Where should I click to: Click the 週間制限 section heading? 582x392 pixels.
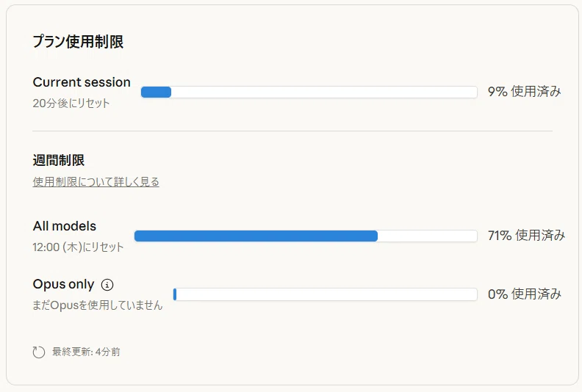coord(59,160)
